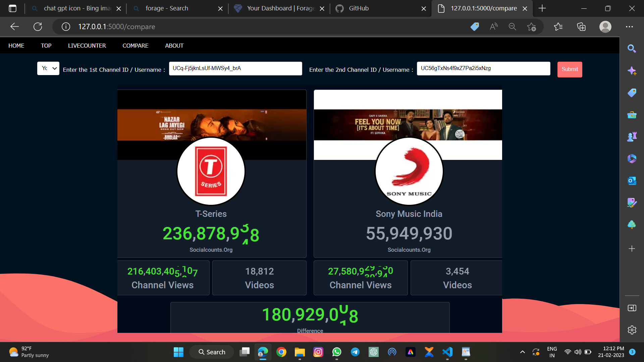This screenshot has width=644, height=362.
Task: Activate the Read aloud icon
Action: pyautogui.click(x=493, y=26)
